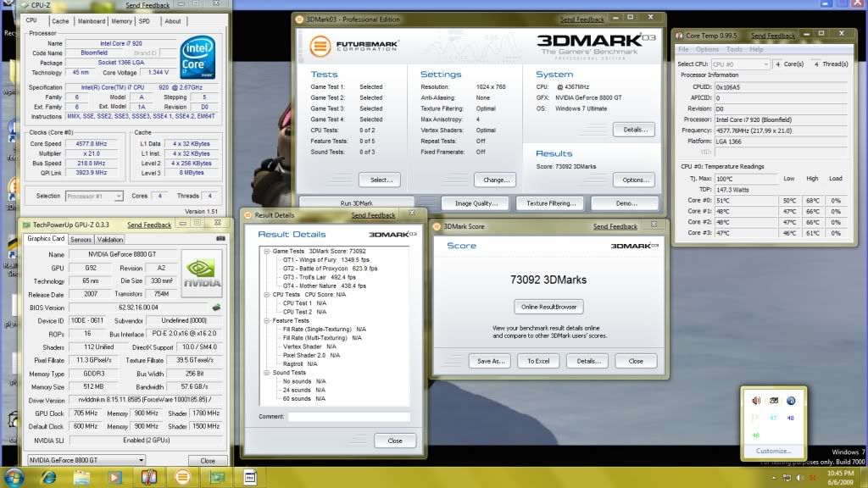
Task: Click the volume speaker icon in system tray
Action: pos(799,478)
